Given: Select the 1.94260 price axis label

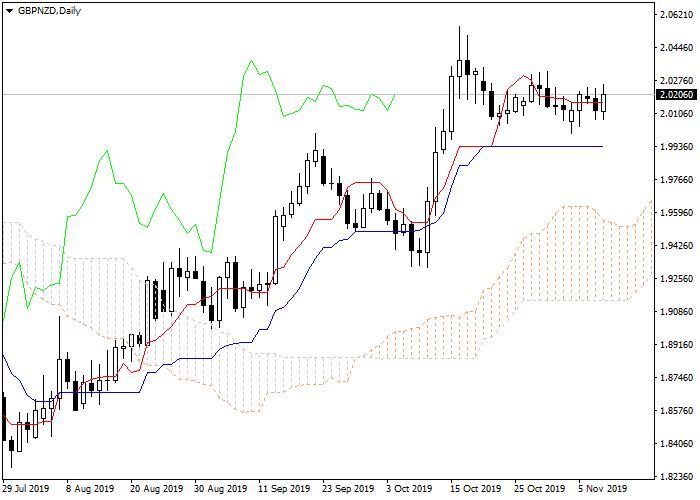Looking at the screenshot, I should click(677, 246).
